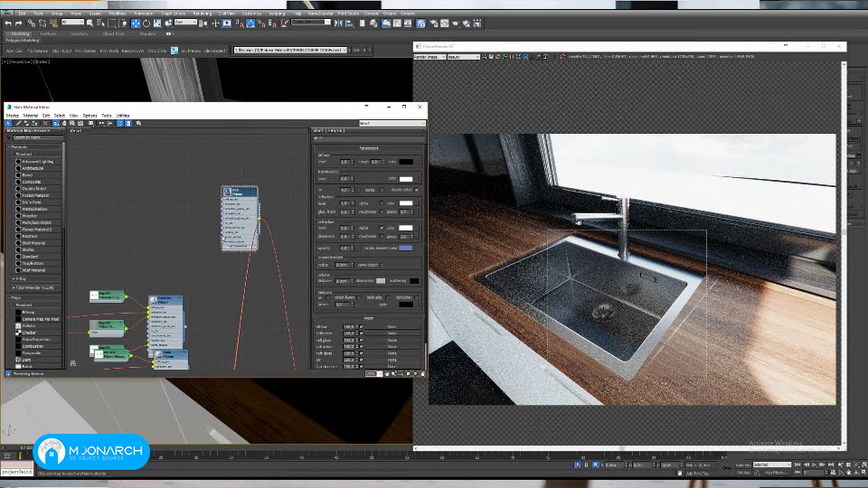Image resolution: width=868 pixels, height=488 pixels.
Task: Toggle the Parameter Editor panel icon
Action: click(x=128, y=124)
